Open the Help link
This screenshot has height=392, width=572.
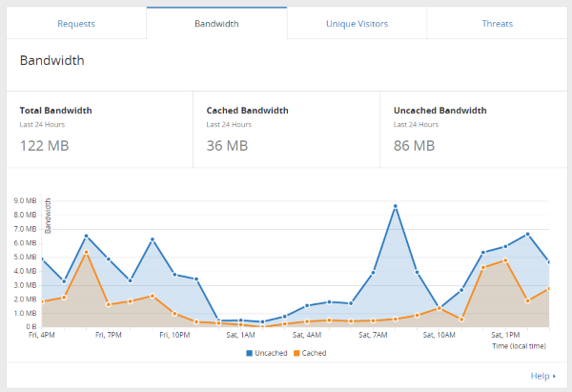[542, 376]
